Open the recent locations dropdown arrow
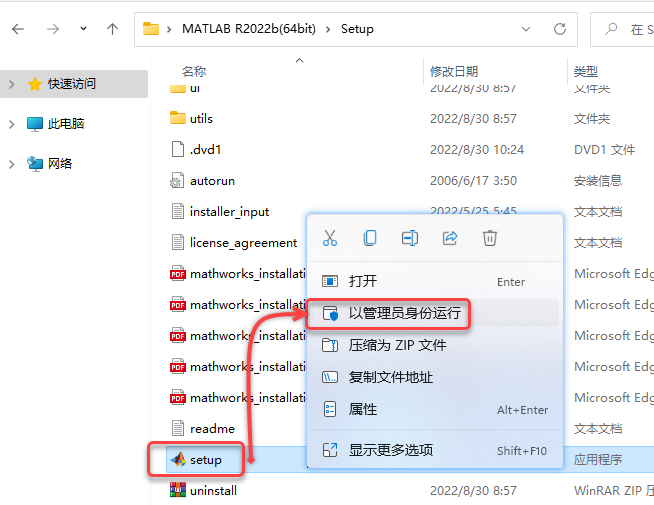Screen dimensions: 654x505 83,29
